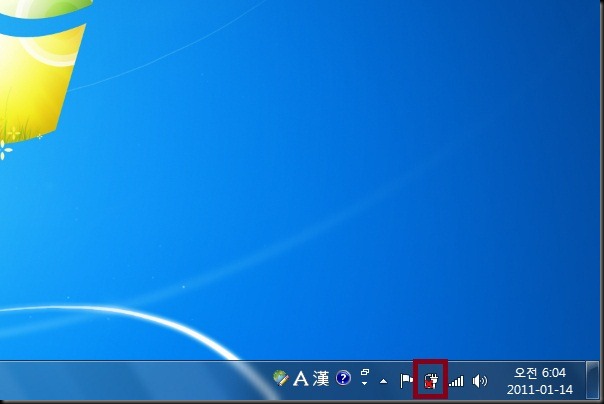Click the speaker volume icon
Viewport: 604px width, 404px height.
tap(480, 381)
